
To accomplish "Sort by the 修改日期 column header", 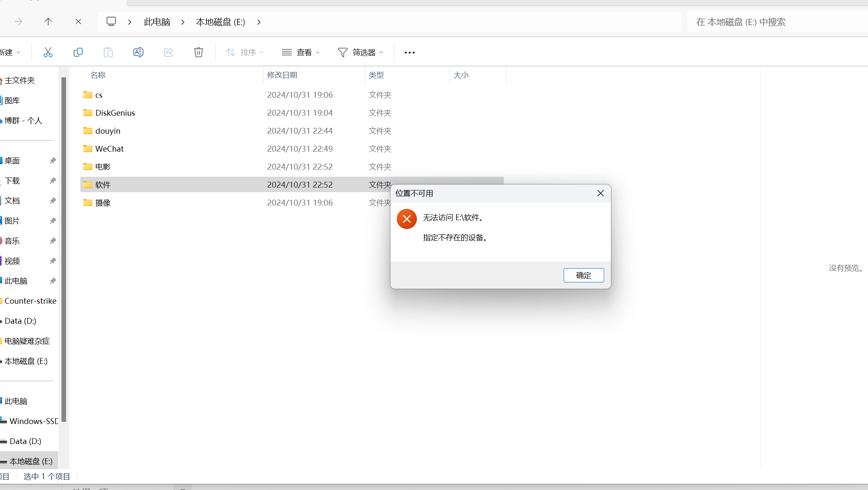I will tap(282, 75).
